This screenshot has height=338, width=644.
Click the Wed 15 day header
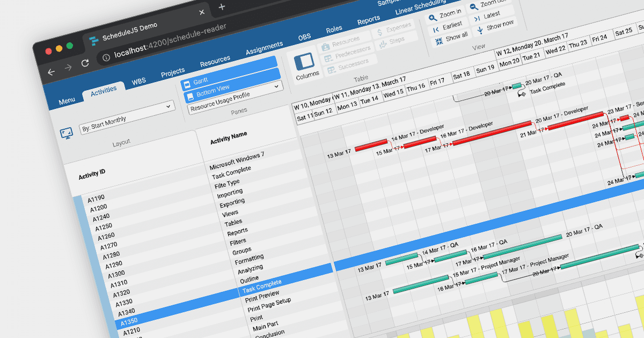click(393, 93)
